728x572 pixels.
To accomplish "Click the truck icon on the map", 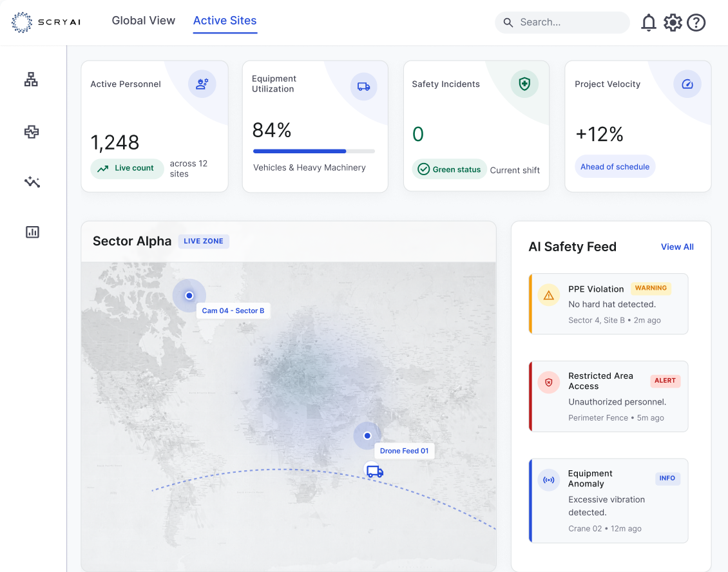I will [374, 472].
